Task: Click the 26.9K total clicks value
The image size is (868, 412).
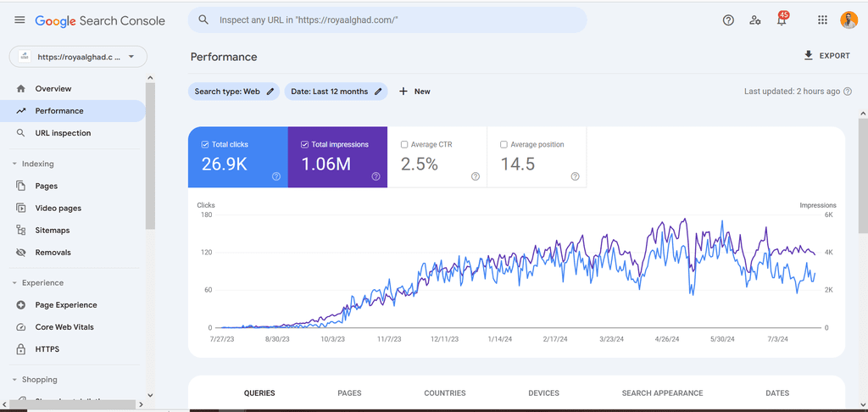Action: point(224,164)
